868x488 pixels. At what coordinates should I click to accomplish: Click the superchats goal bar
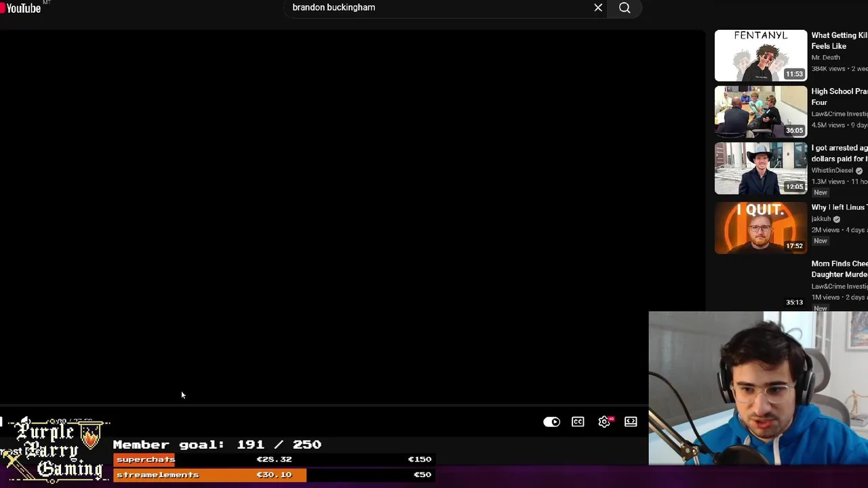[273, 460]
